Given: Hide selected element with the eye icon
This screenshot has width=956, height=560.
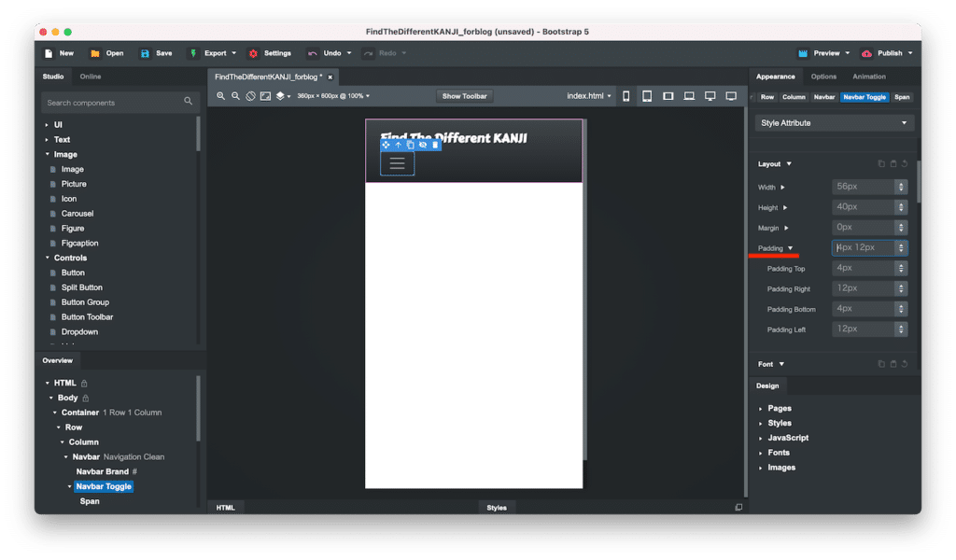Looking at the screenshot, I should (x=423, y=146).
